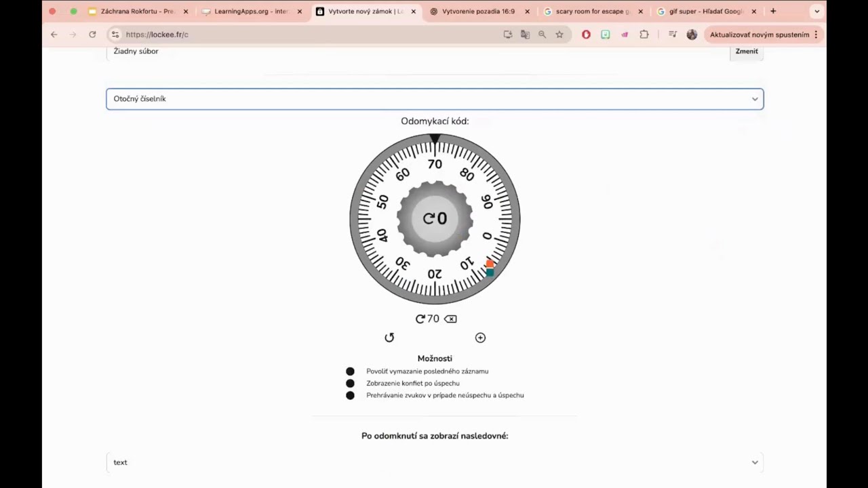Bookmark this page with the star
Viewport: 868px width, 488px height.
pyautogui.click(x=559, y=35)
